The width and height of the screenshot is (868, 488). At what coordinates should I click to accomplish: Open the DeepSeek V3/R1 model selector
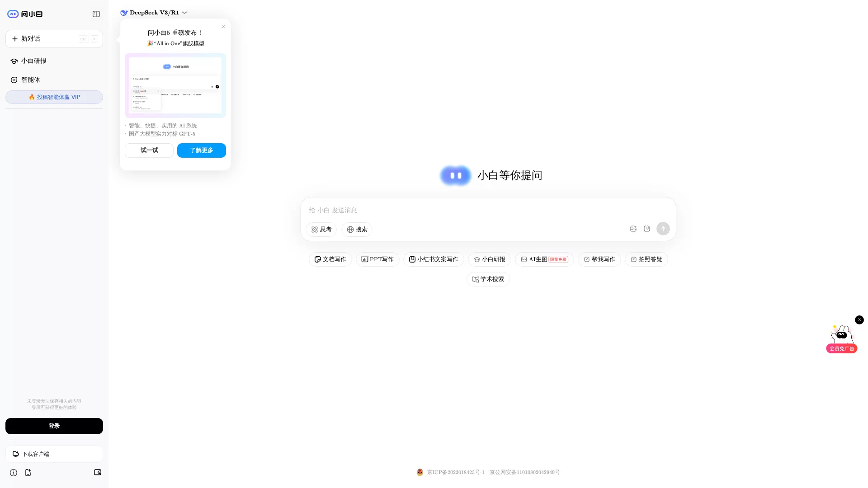coord(154,12)
